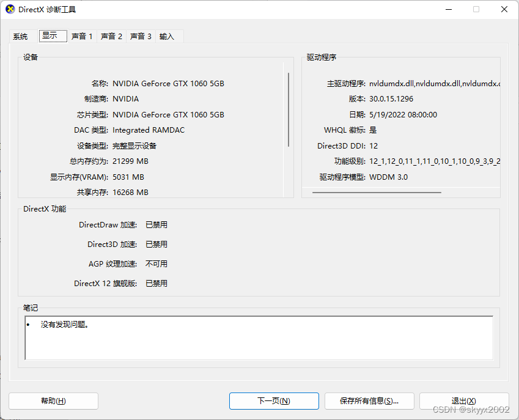Switch to the 系统 tab
This screenshot has width=519, height=420.
(20, 36)
